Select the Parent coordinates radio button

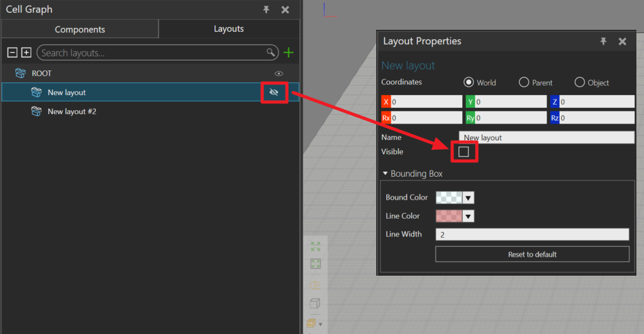[x=524, y=82]
